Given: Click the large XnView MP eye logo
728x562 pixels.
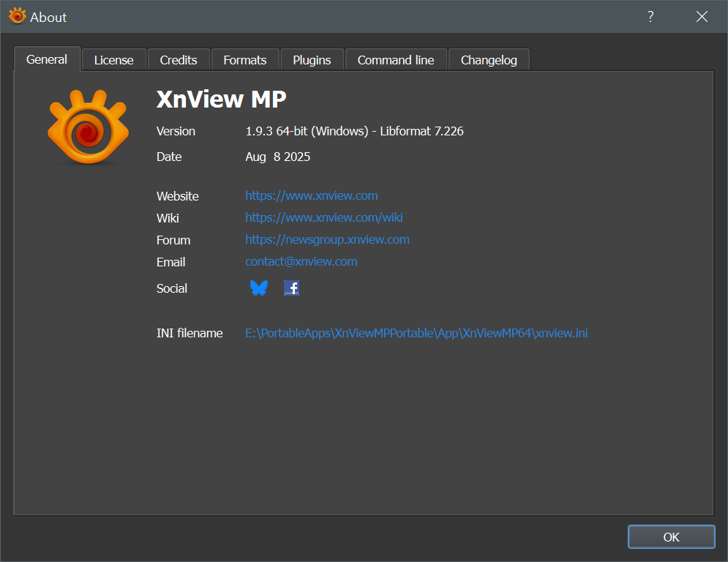Looking at the screenshot, I should click(89, 127).
